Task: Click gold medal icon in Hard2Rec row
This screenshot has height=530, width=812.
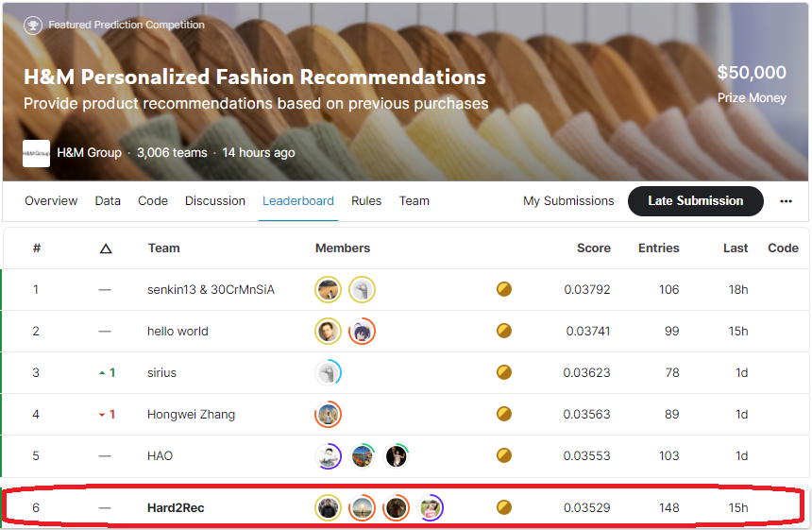Action: pos(504,507)
